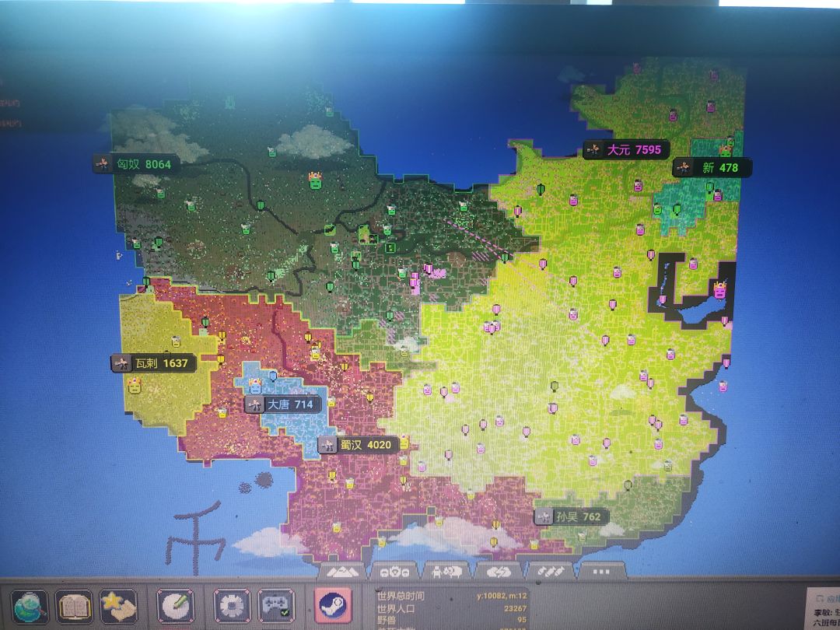Open the three-dots more tab
This screenshot has width=840, height=630.
click(x=601, y=572)
